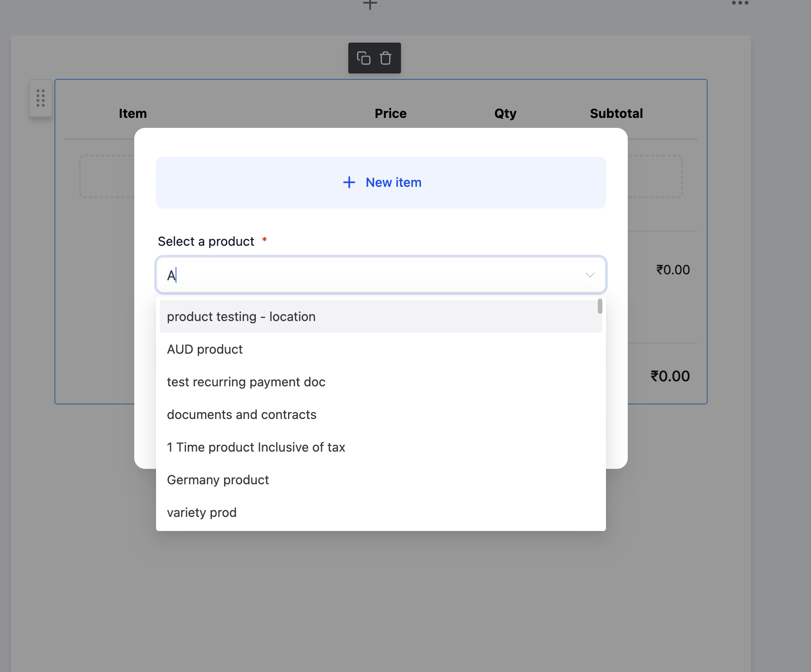Image resolution: width=811 pixels, height=672 pixels.
Task: Click the Item column header
Action: (x=133, y=113)
